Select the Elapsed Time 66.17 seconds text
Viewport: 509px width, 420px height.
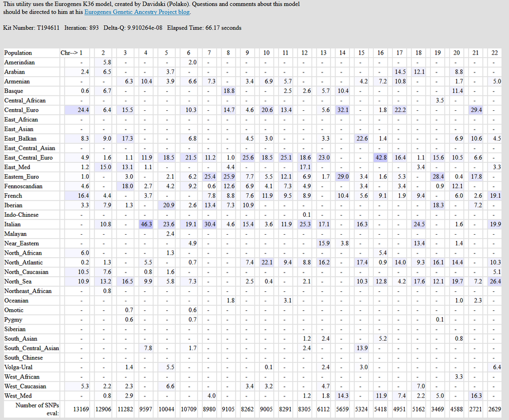point(204,28)
